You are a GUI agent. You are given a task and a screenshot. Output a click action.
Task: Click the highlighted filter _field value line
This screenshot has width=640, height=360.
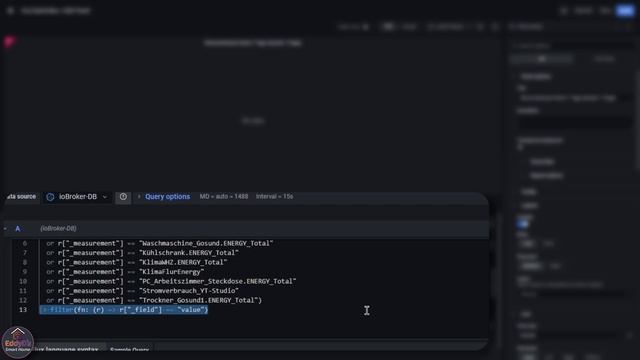(124, 310)
